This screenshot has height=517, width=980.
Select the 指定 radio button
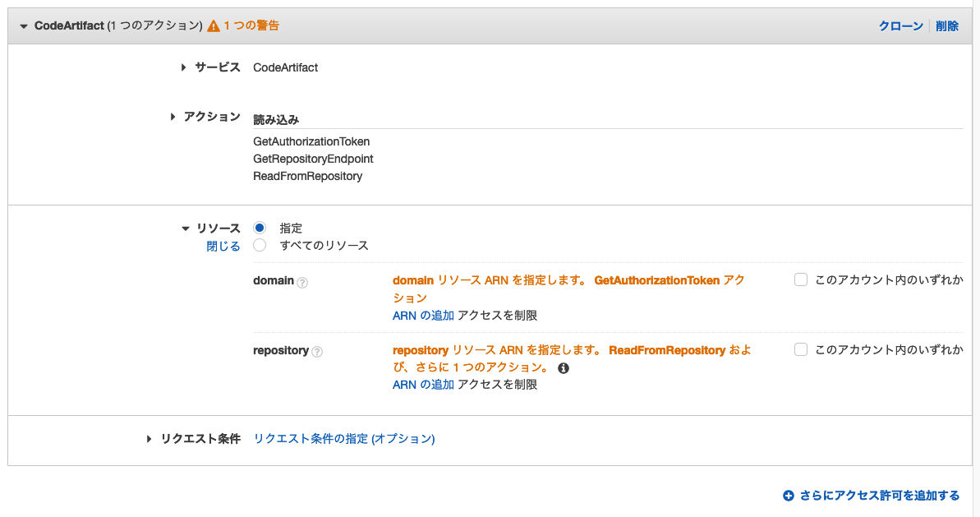point(260,228)
